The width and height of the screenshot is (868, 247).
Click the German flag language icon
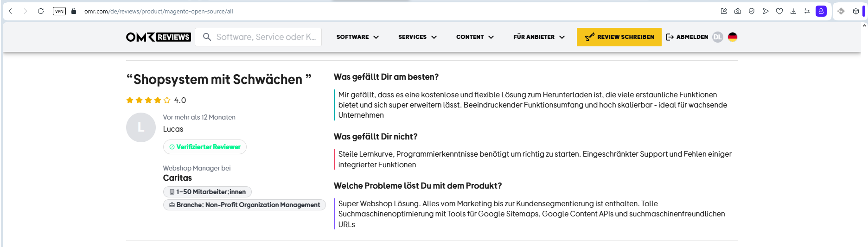click(x=733, y=37)
